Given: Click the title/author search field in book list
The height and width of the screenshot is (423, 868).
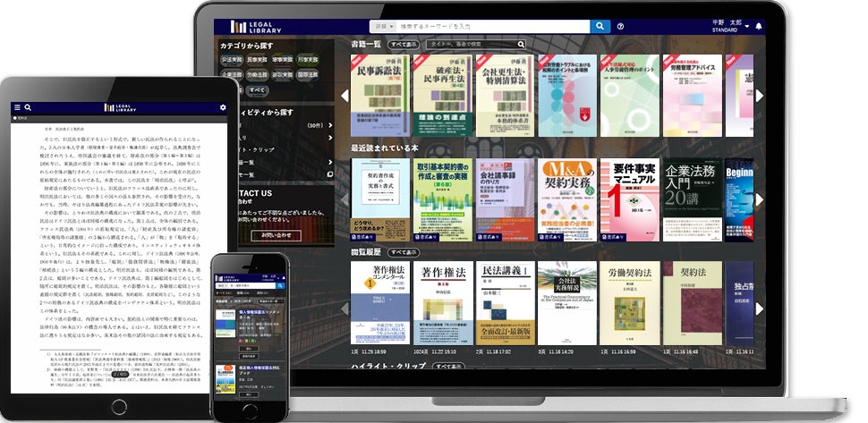Looking at the screenshot, I should click(x=475, y=44).
